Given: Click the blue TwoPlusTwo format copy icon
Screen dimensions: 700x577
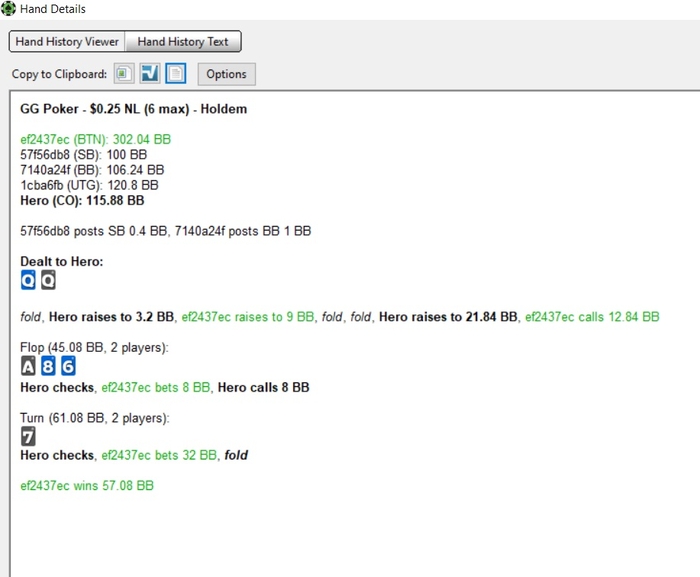Looking at the screenshot, I should [x=149, y=74].
